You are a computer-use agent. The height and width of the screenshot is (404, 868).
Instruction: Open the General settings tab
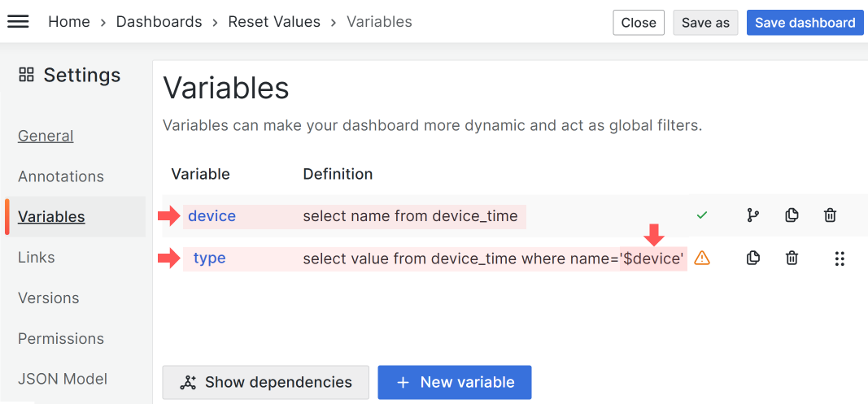(46, 136)
